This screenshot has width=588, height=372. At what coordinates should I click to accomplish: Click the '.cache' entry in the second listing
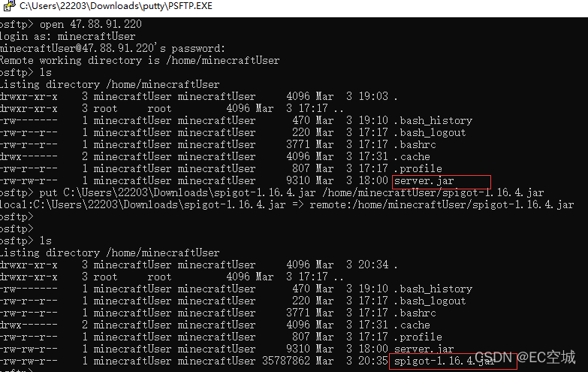pyautogui.click(x=412, y=325)
